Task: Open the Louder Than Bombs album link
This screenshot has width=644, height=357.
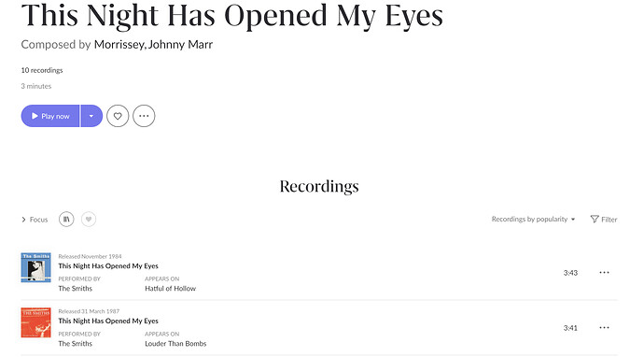Action: click(x=175, y=344)
